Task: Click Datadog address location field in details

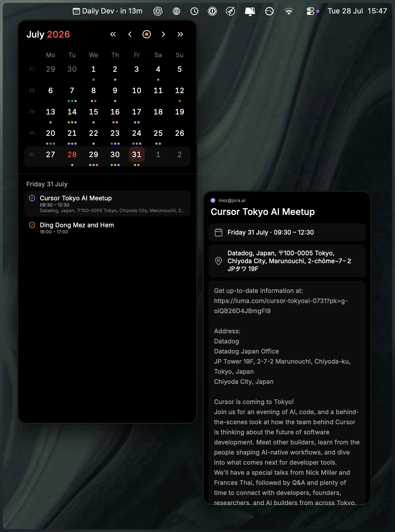Action: tap(287, 261)
